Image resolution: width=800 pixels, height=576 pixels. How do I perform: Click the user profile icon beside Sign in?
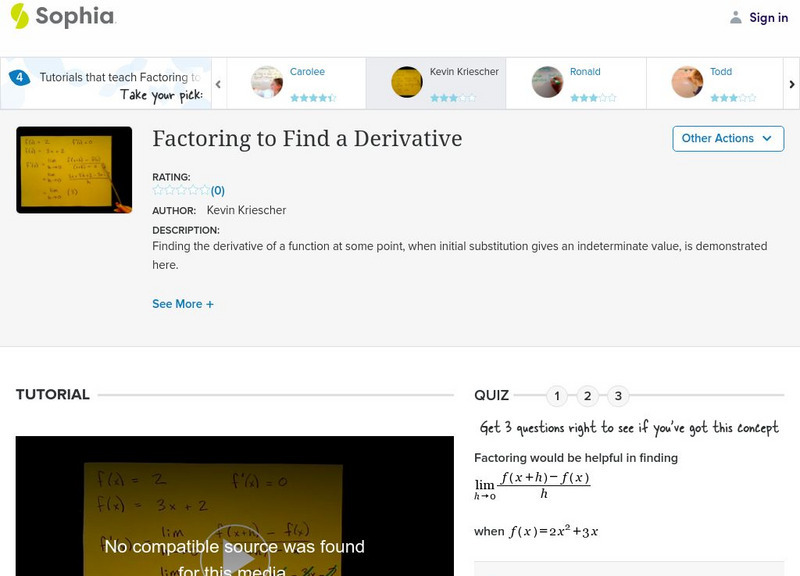pos(735,18)
